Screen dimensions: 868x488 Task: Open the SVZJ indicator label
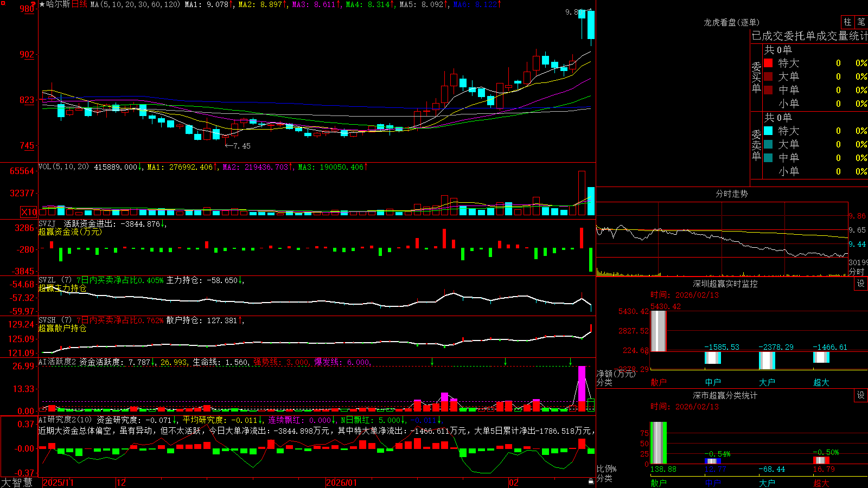tap(47, 223)
